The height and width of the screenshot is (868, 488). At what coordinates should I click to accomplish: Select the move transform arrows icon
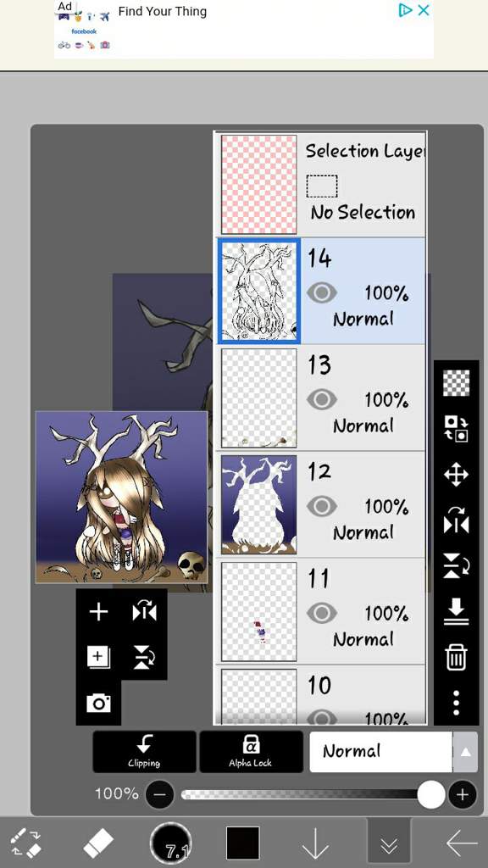tap(456, 475)
